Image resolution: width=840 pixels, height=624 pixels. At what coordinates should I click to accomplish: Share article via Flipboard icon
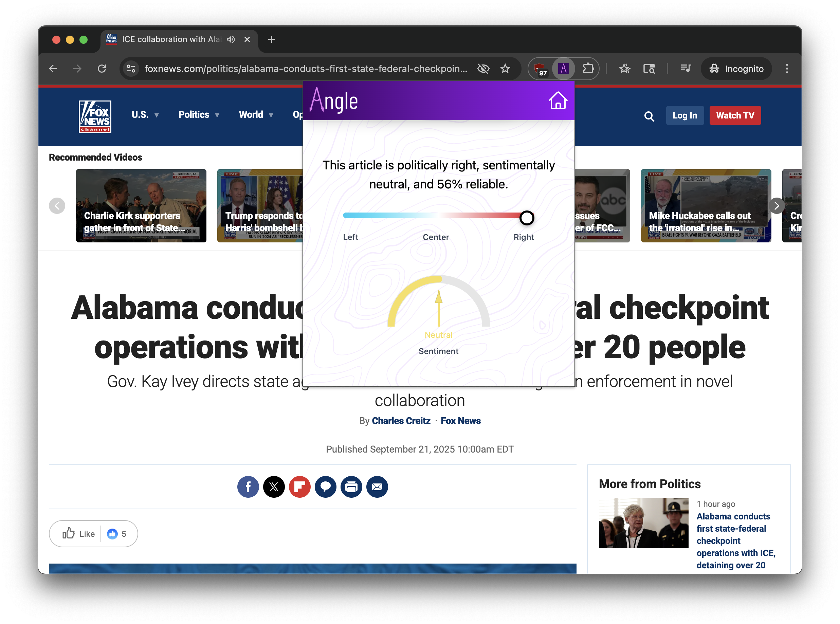(299, 487)
